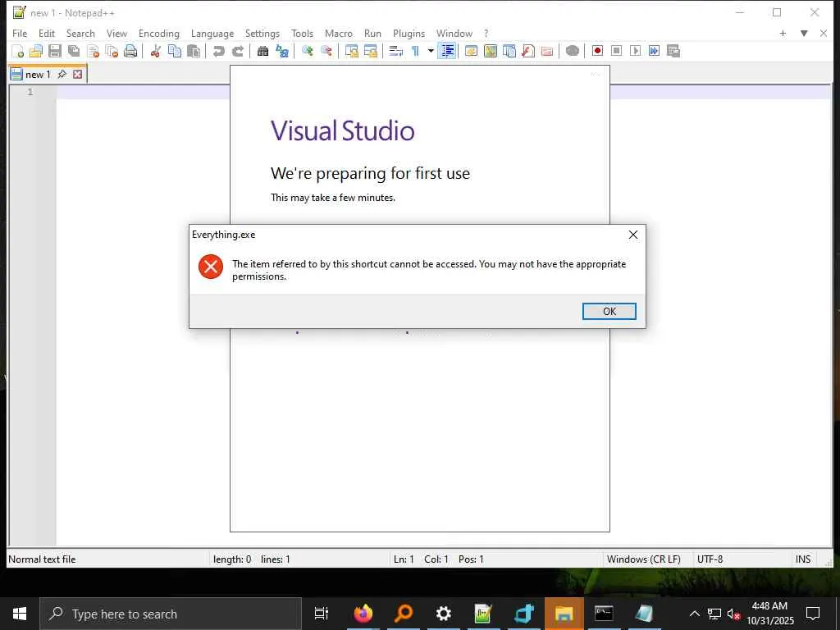Image resolution: width=840 pixels, height=630 pixels.
Task: Click the Windows Start button
Action: 20,614
